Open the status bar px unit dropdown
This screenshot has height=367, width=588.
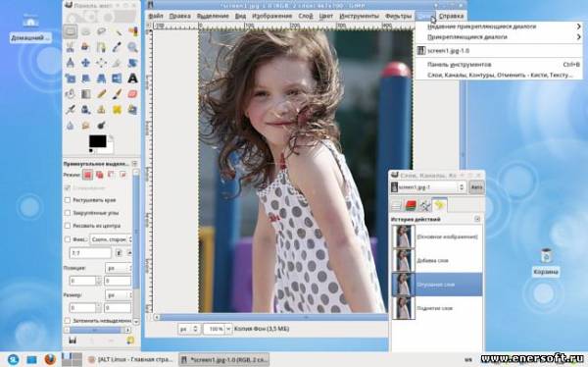tap(189, 329)
